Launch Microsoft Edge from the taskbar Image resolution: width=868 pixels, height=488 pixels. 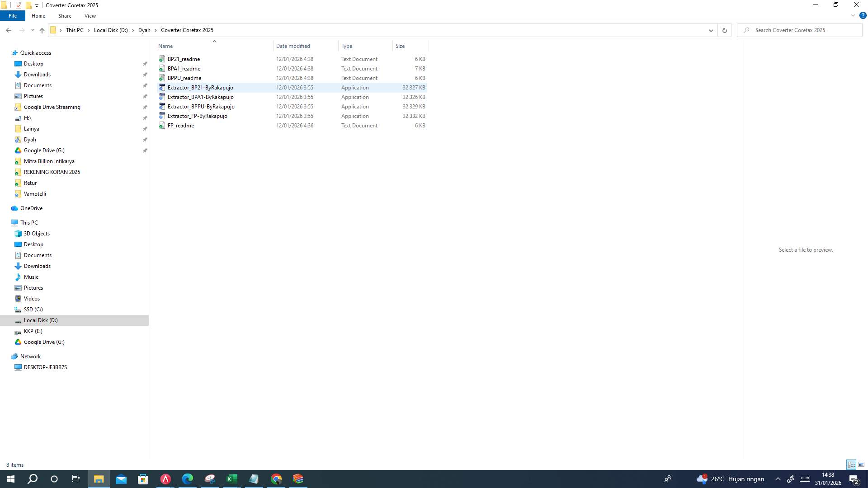[x=188, y=479]
